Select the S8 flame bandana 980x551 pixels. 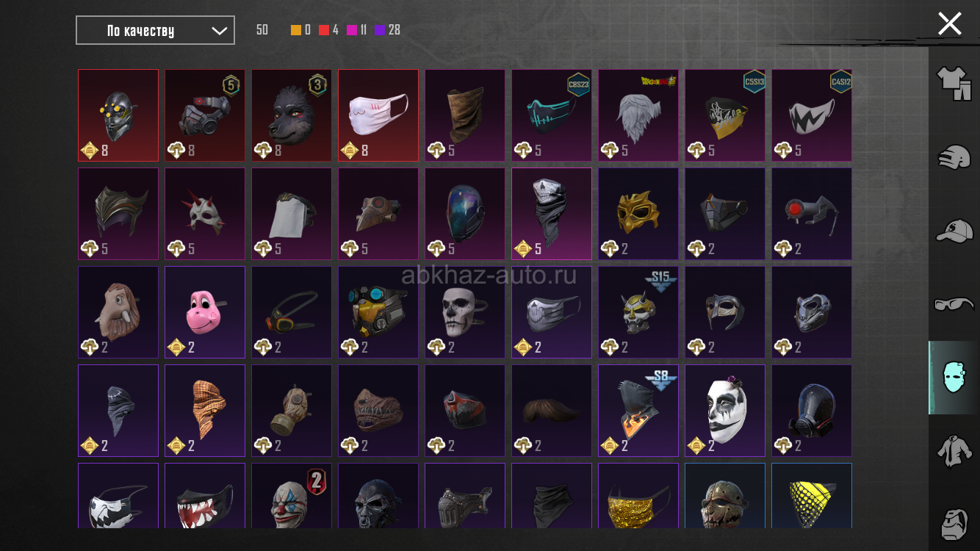638,411
